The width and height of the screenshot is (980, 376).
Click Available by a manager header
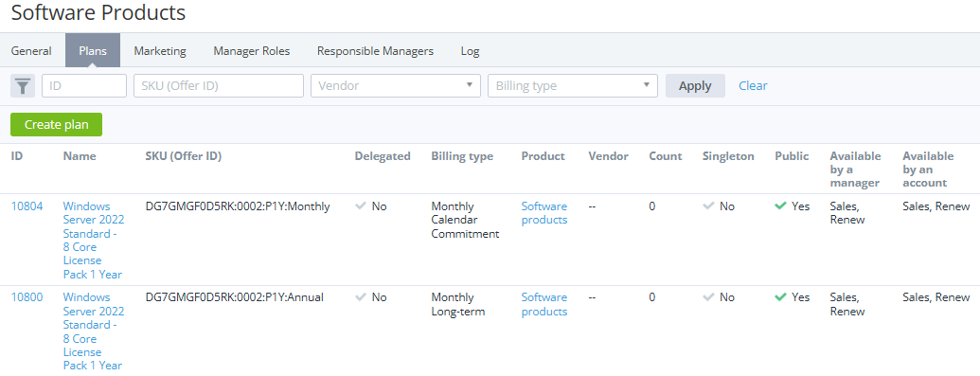click(x=855, y=169)
